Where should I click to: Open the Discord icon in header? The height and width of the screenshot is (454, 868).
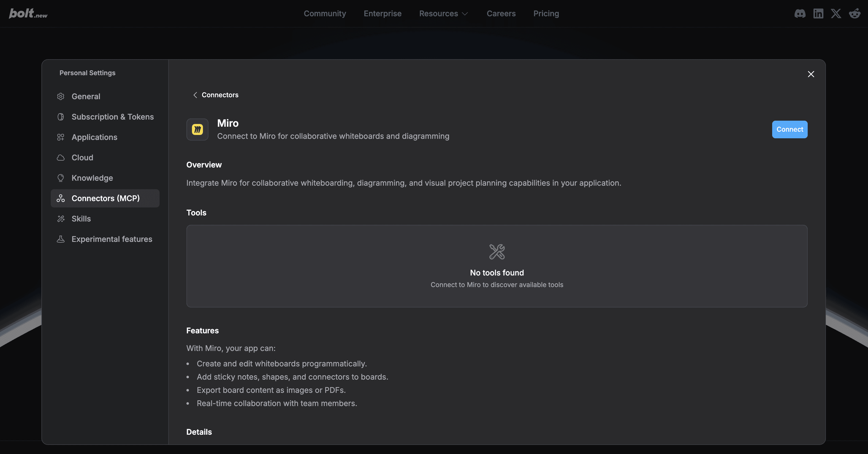[800, 13]
